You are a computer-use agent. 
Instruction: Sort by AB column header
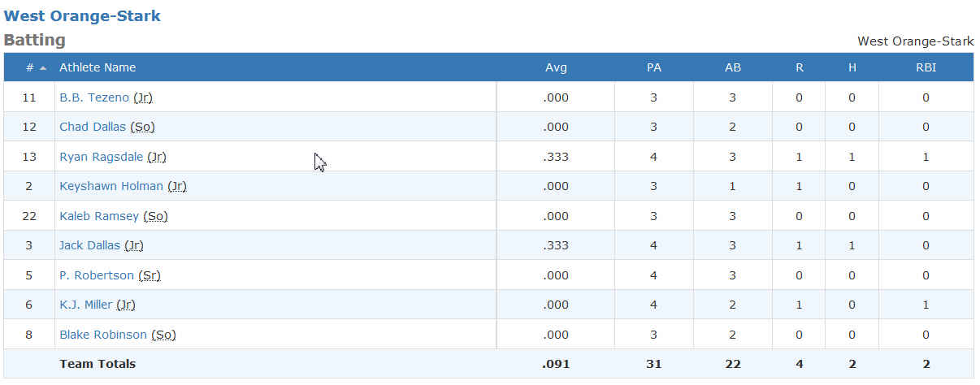(733, 67)
